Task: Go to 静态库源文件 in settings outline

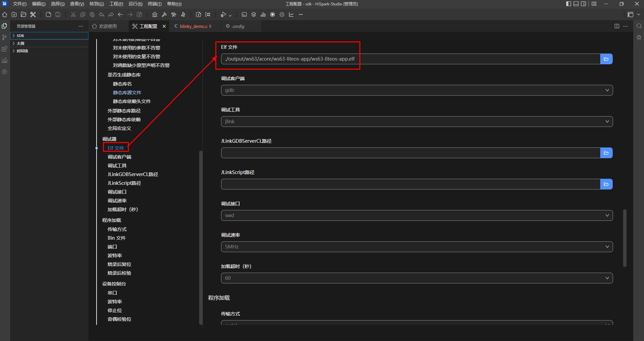Action: pos(127,93)
